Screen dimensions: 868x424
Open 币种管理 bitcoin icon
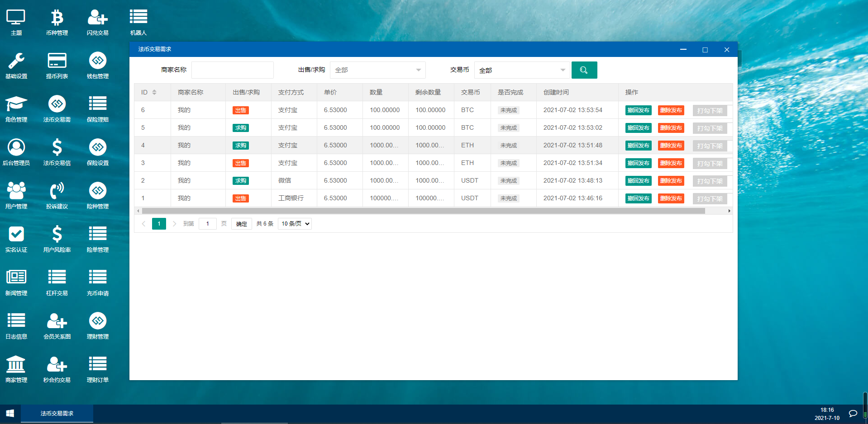57,22
